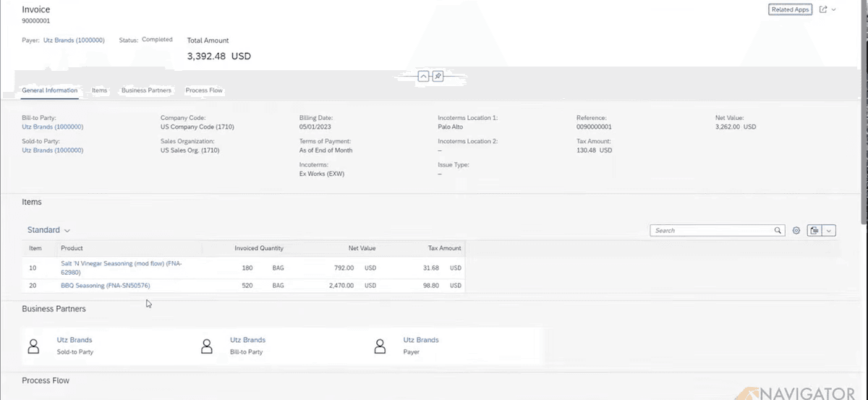Open the Utz Brands Bill-to Party card link
Viewport: 868px width, 400px height.
(247, 340)
